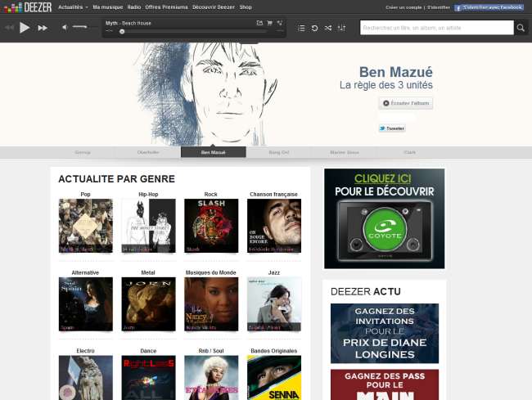Open the playback queue list icon
This screenshot has width=532, height=400.
click(301, 28)
